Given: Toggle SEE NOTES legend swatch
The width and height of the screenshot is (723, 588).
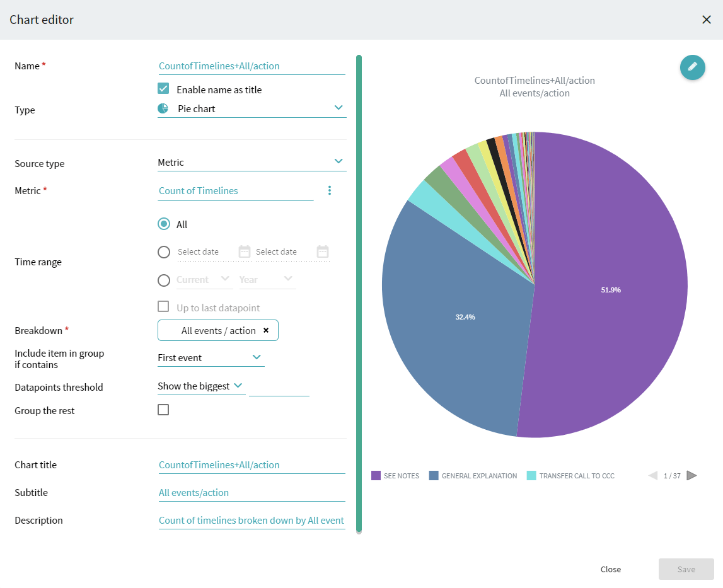Looking at the screenshot, I should [x=376, y=475].
